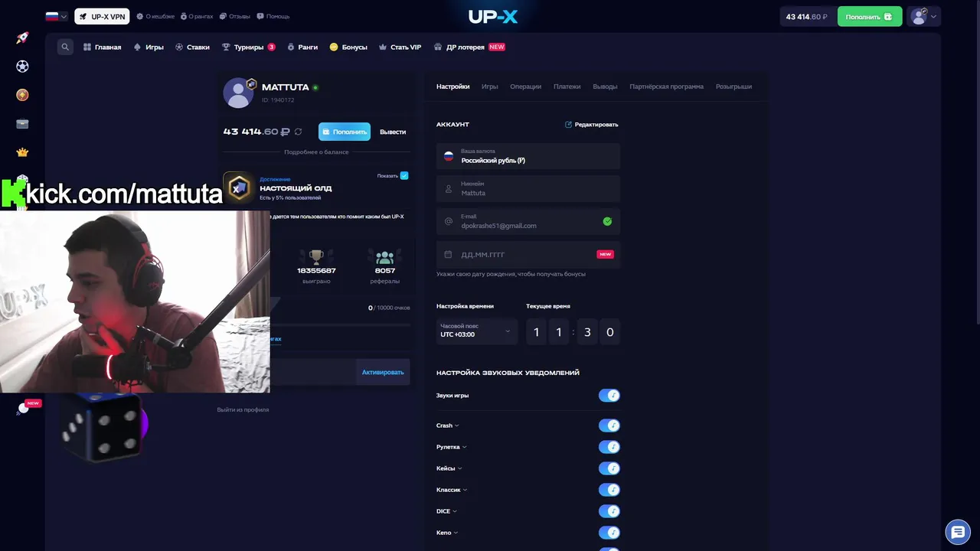Click the Выйти из профиля link
This screenshot has height=551, width=980.
pos(243,409)
